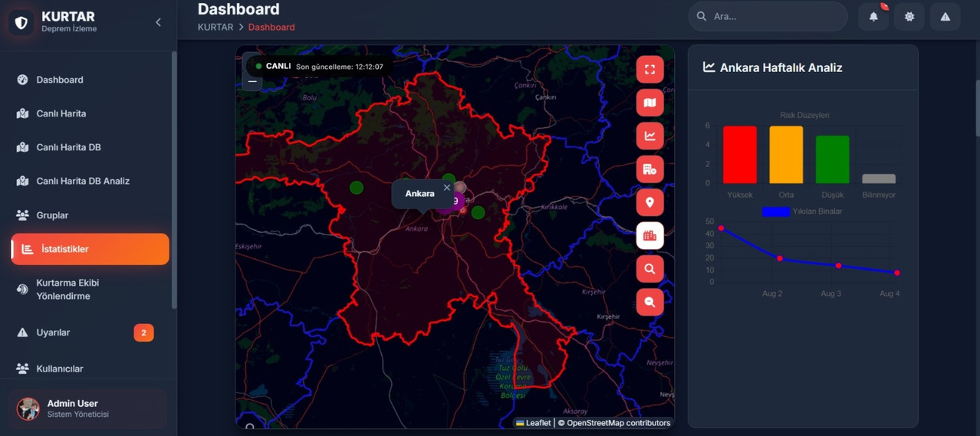Toggle the white city buildings button
The height and width of the screenshot is (436, 980).
pyautogui.click(x=649, y=235)
